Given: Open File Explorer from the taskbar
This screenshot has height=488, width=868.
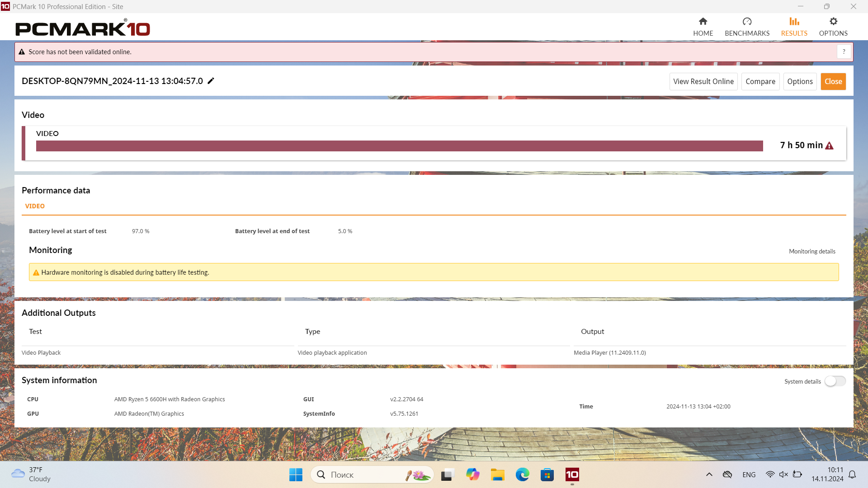Looking at the screenshot, I should pos(497,474).
